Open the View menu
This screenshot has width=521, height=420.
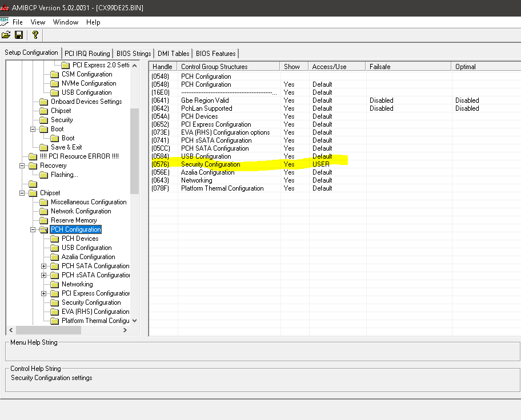[38, 22]
